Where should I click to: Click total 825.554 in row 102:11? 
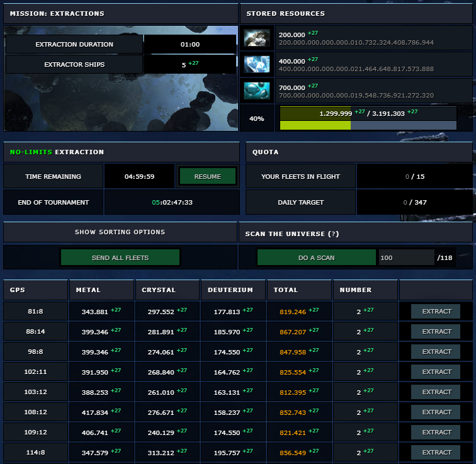tap(293, 372)
